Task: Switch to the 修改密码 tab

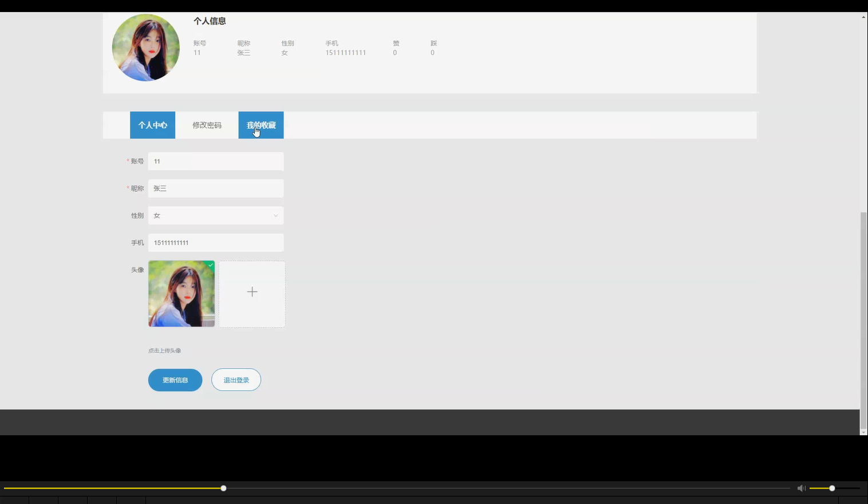Action: [x=207, y=125]
